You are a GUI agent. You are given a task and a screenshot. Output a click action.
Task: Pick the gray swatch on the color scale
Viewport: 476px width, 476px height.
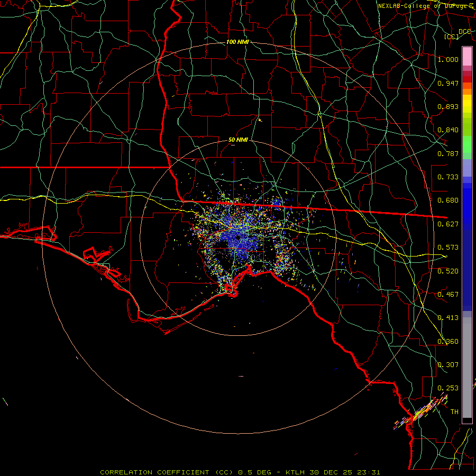tap(467, 368)
